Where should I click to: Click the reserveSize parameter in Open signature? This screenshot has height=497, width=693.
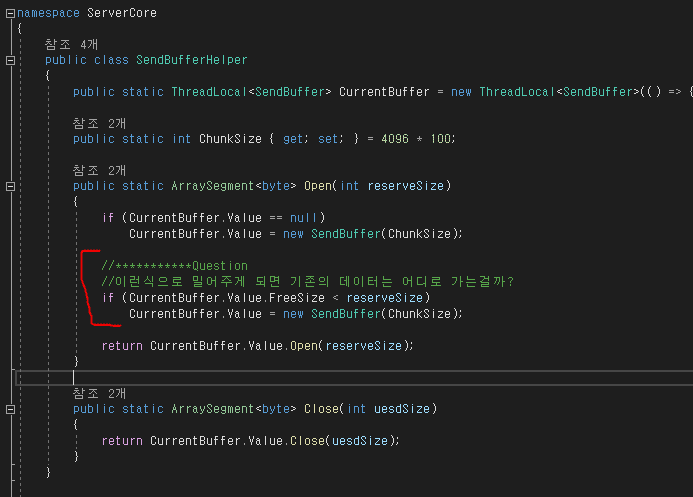pos(406,186)
